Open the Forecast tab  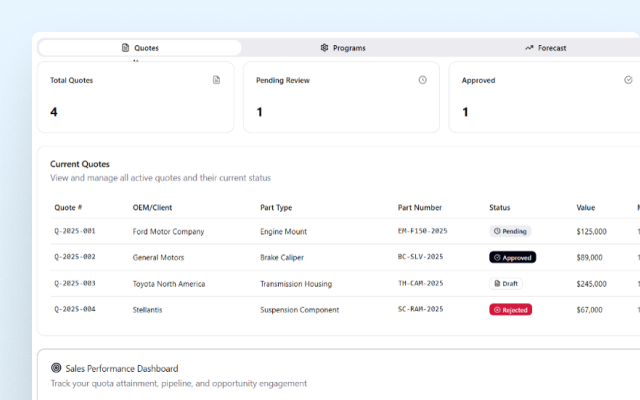tap(545, 48)
